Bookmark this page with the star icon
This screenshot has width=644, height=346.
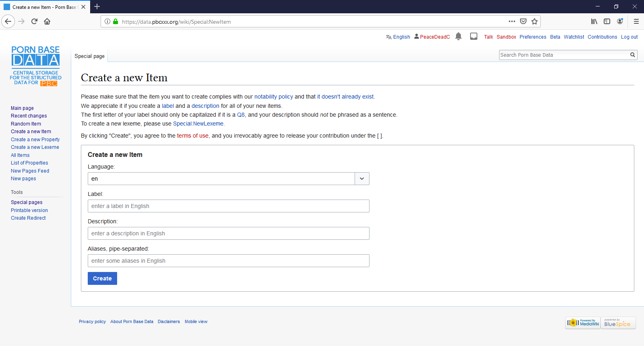(x=535, y=22)
